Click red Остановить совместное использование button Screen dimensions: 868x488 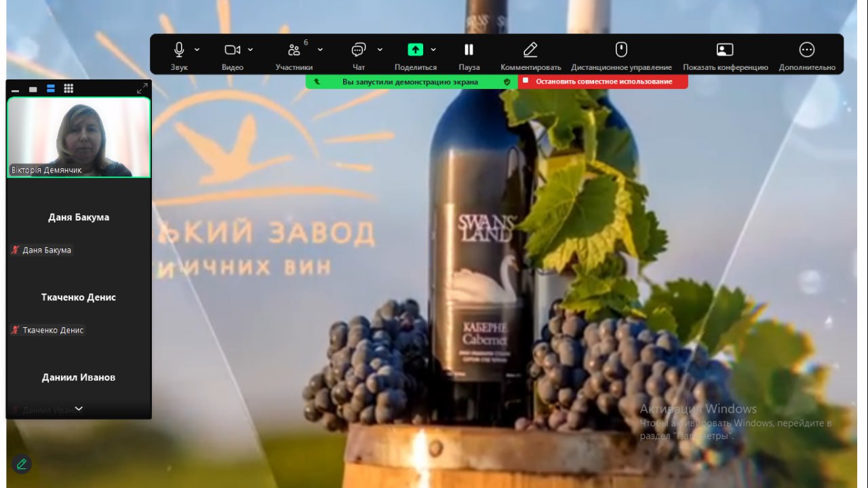[x=603, y=81]
